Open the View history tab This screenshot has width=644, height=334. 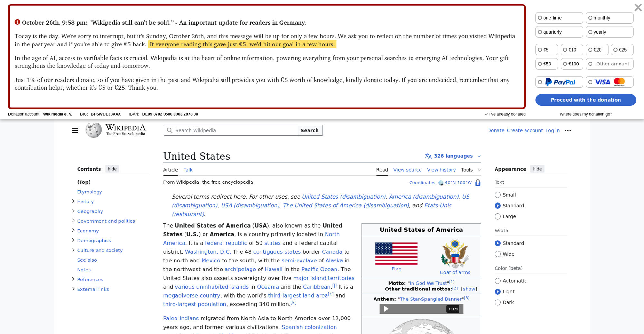[441, 170]
